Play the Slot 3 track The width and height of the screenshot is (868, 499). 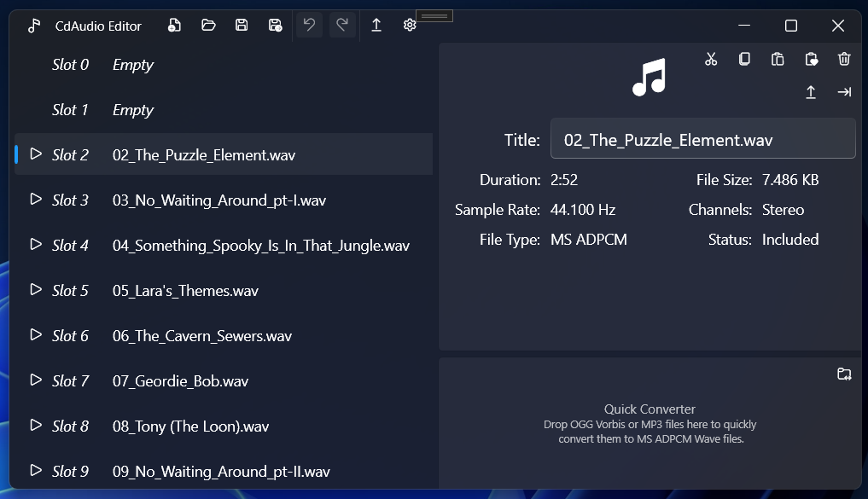click(x=36, y=199)
